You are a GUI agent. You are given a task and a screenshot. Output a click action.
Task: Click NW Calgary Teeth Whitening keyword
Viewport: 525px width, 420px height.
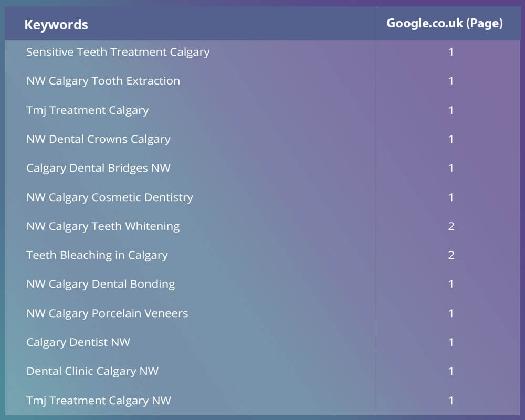pos(103,226)
